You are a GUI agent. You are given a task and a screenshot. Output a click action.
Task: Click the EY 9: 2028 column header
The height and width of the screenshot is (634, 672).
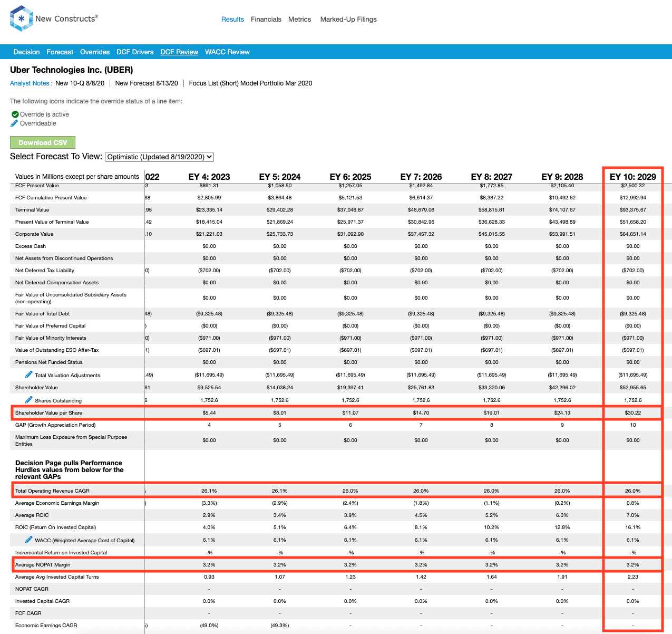(562, 177)
